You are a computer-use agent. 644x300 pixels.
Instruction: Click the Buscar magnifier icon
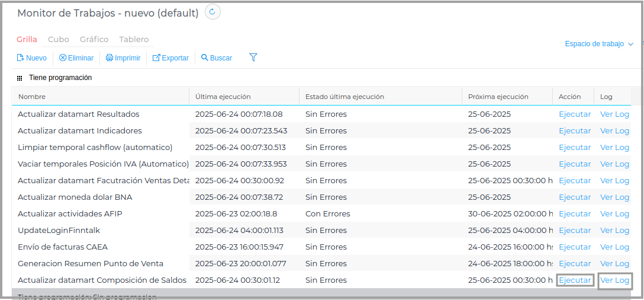coord(205,58)
